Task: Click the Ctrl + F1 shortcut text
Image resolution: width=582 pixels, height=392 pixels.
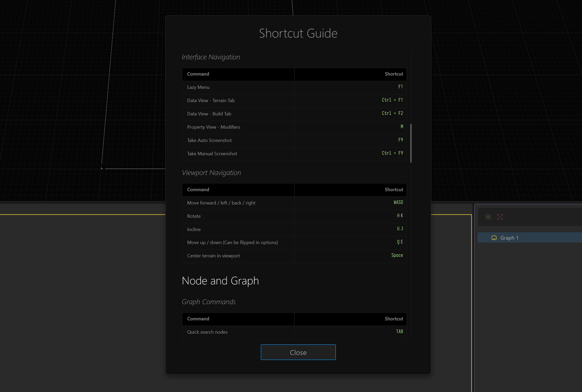Action: pos(392,100)
